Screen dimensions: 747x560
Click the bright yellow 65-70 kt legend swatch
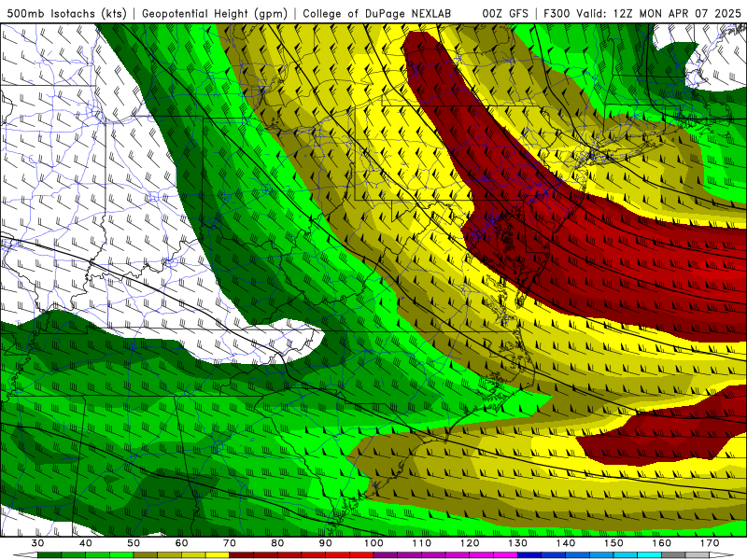click(x=218, y=555)
